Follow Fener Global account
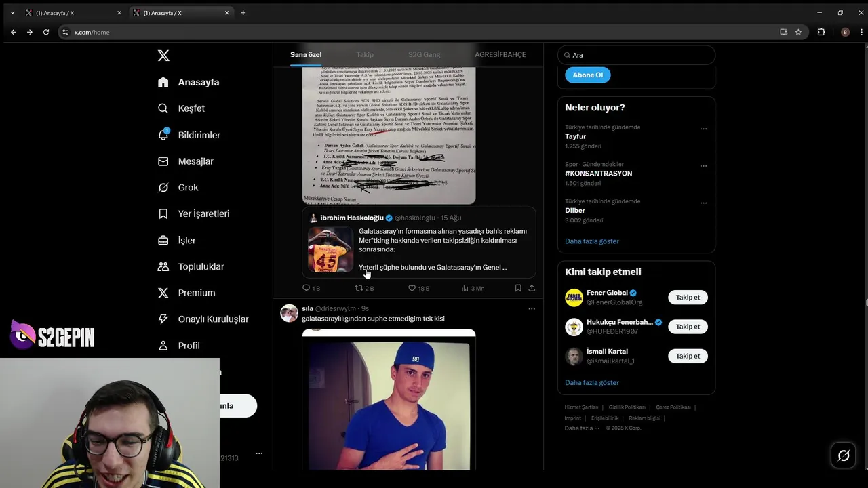Viewport: 868px width, 488px height. coord(688,298)
